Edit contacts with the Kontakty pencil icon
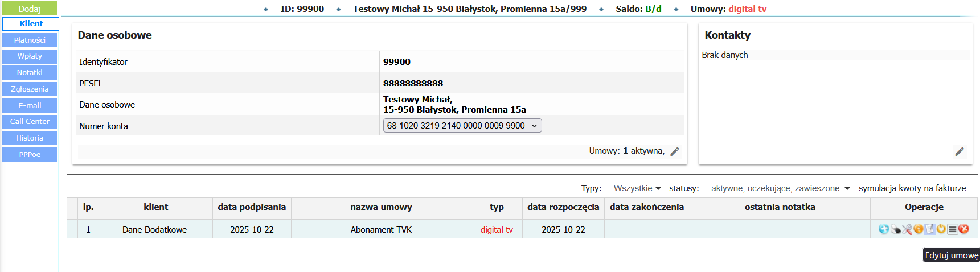This screenshot has height=272, width=980. coord(960,151)
